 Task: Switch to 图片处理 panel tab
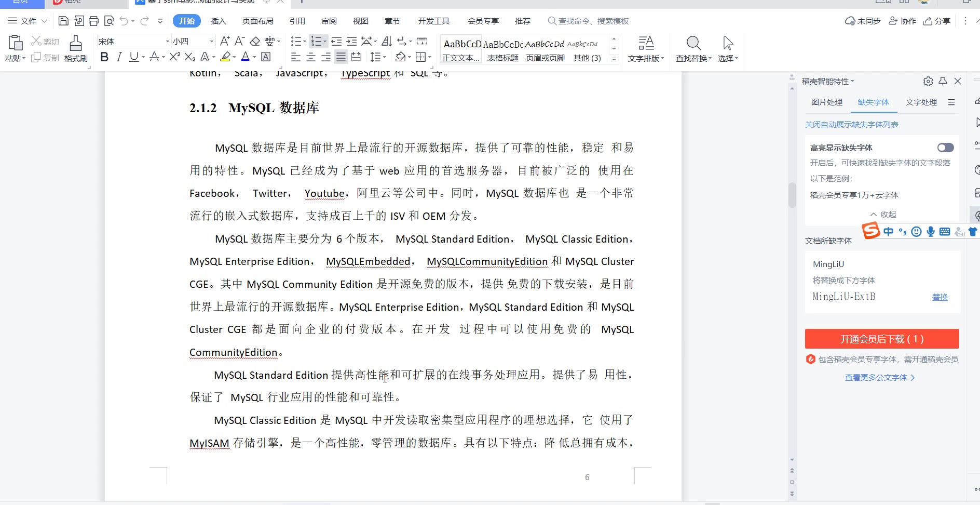coord(827,102)
